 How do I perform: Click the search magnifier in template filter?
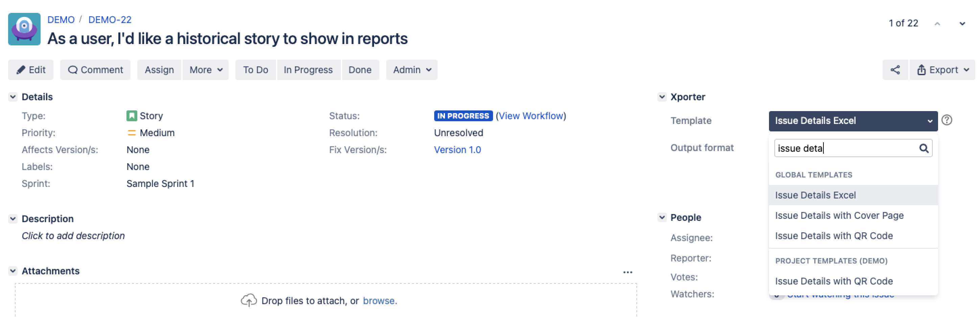point(924,148)
